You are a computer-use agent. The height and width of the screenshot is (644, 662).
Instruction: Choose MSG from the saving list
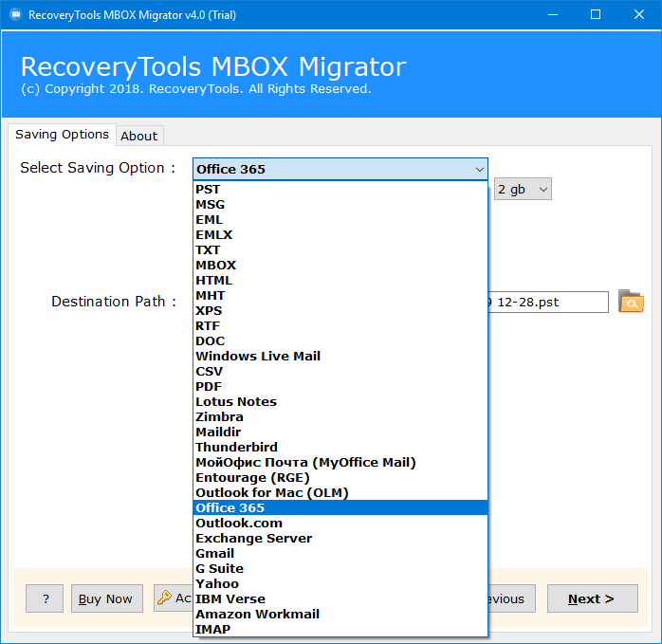(x=340, y=204)
